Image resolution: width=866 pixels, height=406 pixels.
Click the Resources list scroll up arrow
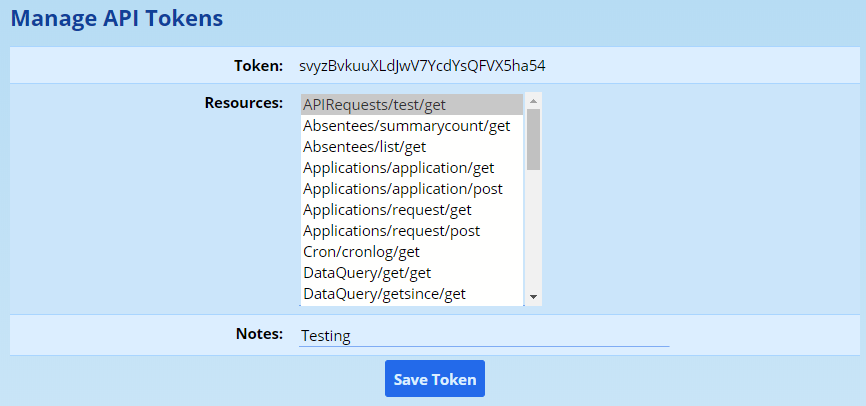[533, 101]
